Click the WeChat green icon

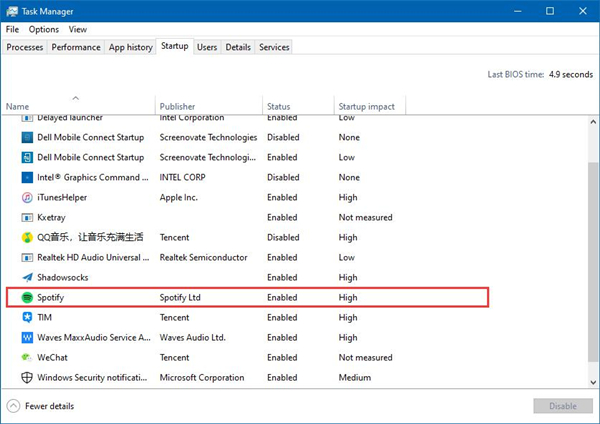click(x=27, y=357)
